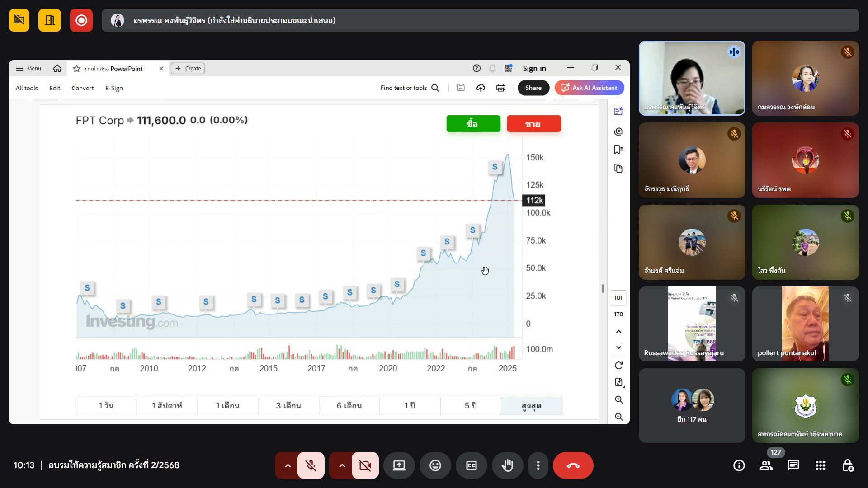The image size is (868, 488).
Task: Click the cloud upload icon
Action: 481,88
